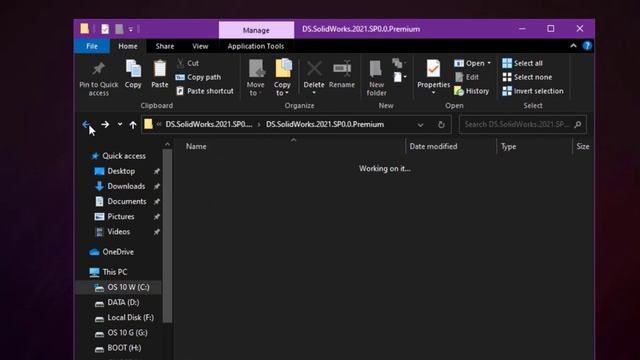Screen dimensions: 640x360
Task: Click Copy path in Clipboard group
Action: (x=198, y=77)
